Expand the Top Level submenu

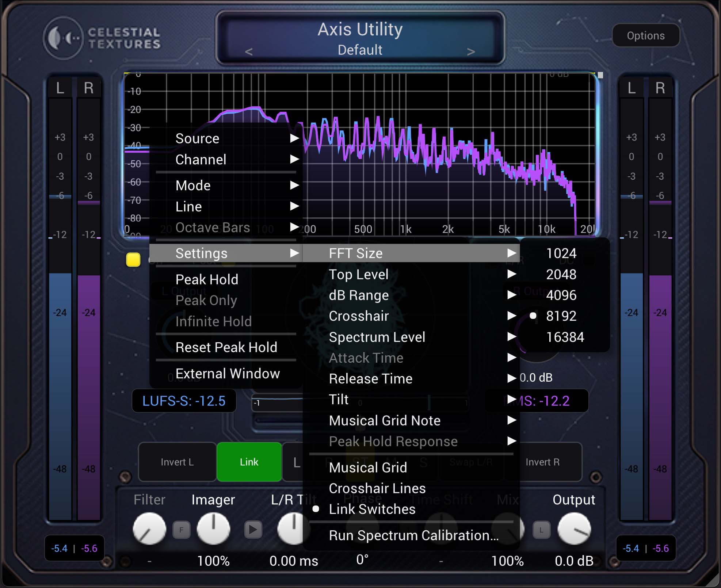tap(411, 274)
